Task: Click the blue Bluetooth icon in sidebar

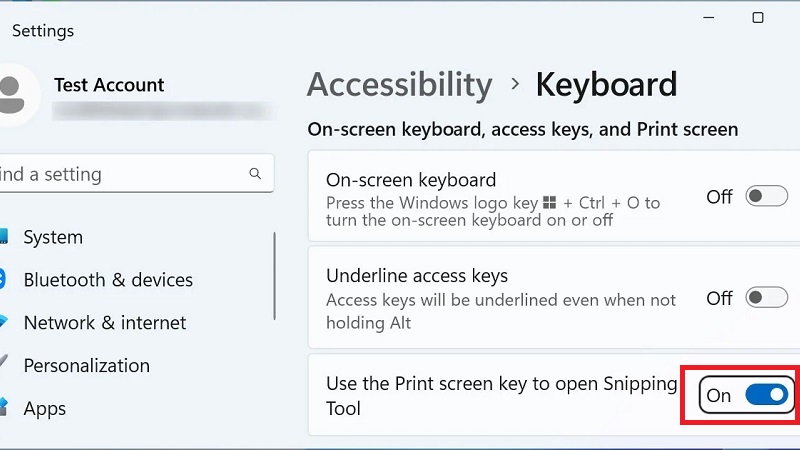Action: click(x=3, y=280)
